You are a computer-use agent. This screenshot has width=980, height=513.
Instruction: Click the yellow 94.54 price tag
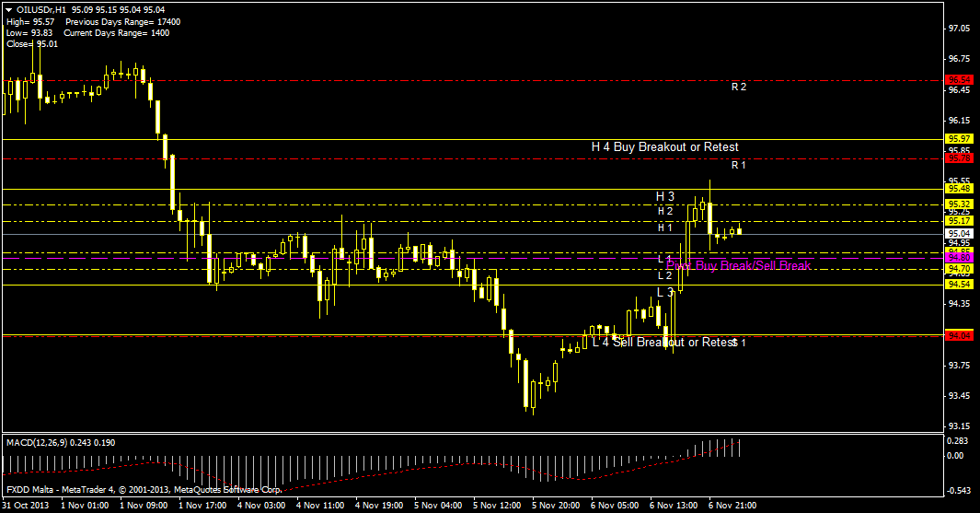point(960,285)
